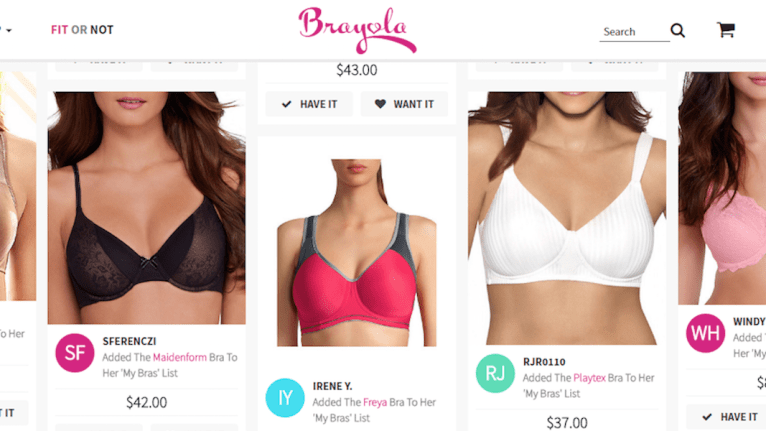The image size is (766, 431).
Task: Click the IY user avatar
Action: click(285, 398)
